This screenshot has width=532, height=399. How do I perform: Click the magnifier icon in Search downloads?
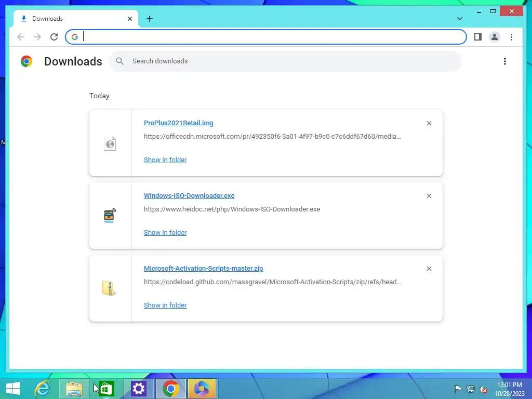coord(119,61)
